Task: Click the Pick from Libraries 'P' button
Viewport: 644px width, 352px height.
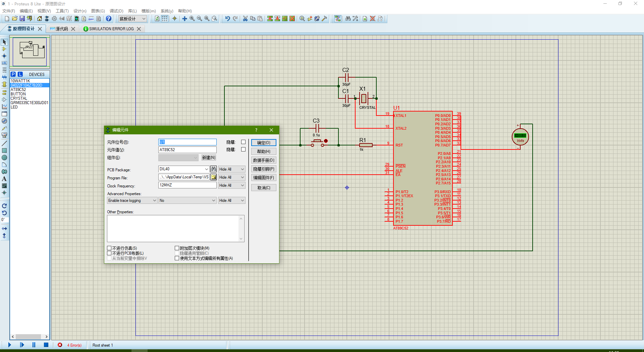Action: 13,74
